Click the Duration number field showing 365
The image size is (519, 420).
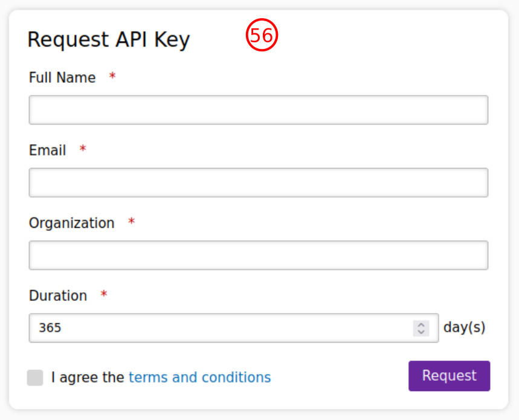tap(218, 328)
